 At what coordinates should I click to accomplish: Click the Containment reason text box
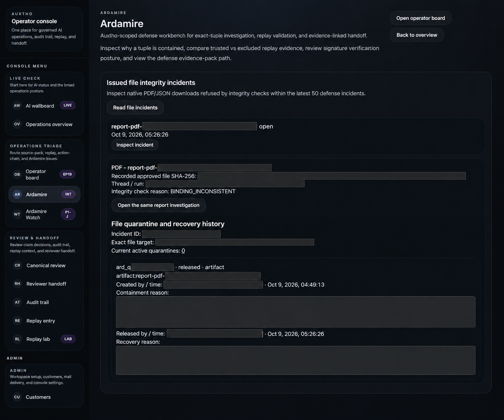click(x=296, y=312)
